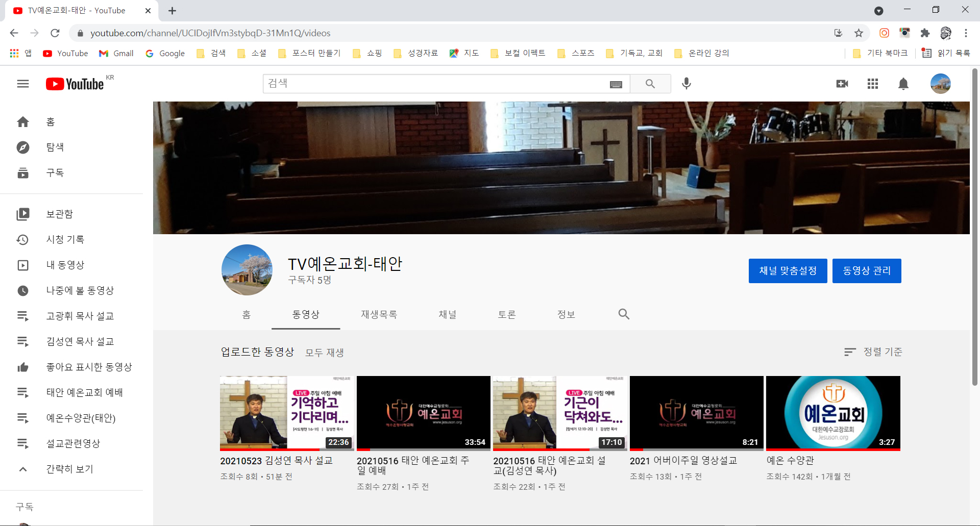Open watch history (시청 기록)

pyautogui.click(x=71, y=240)
